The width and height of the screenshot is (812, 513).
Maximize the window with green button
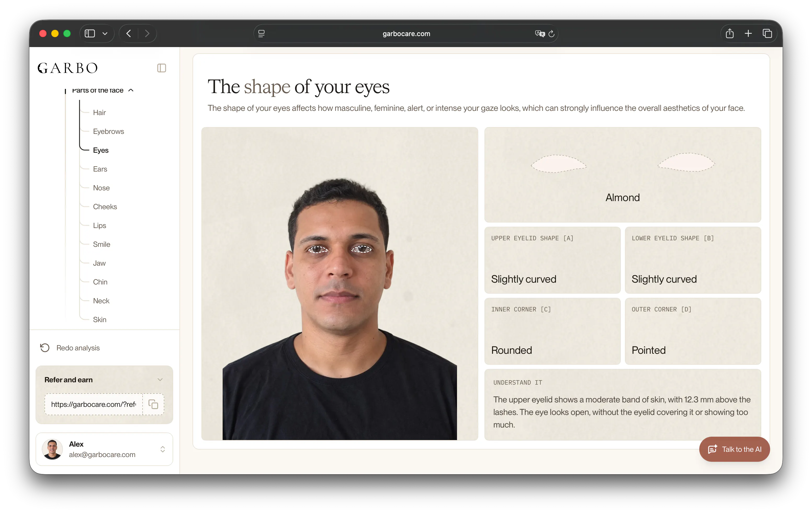click(67, 33)
